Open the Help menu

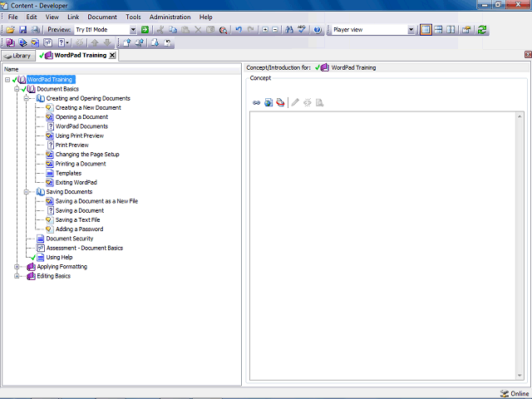pyautogui.click(x=205, y=17)
